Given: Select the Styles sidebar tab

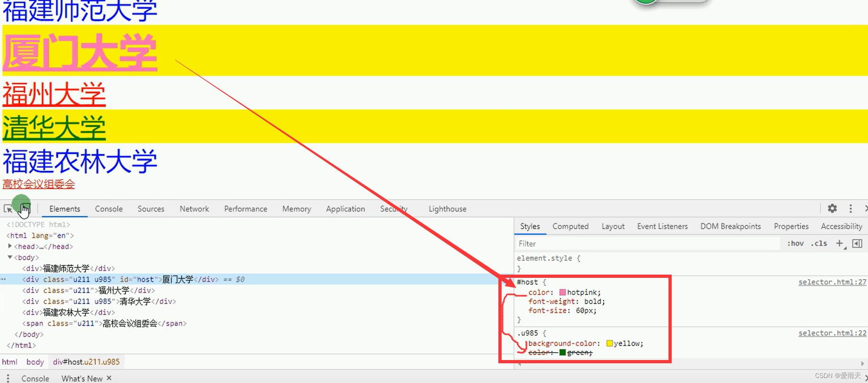Looking at the screenshot, I should point(530,226).
